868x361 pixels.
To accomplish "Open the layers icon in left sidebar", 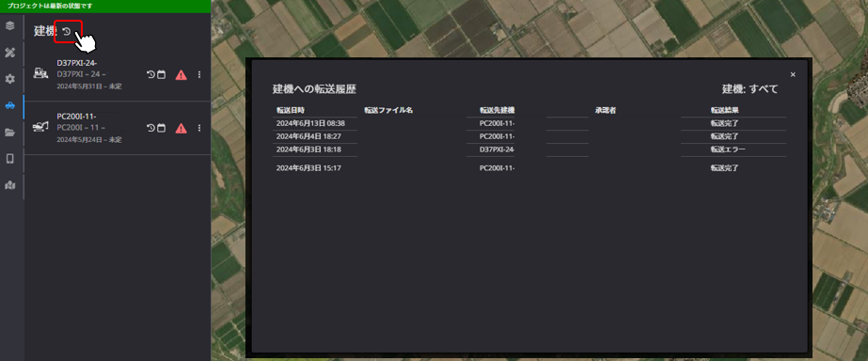I will [10, 26].
